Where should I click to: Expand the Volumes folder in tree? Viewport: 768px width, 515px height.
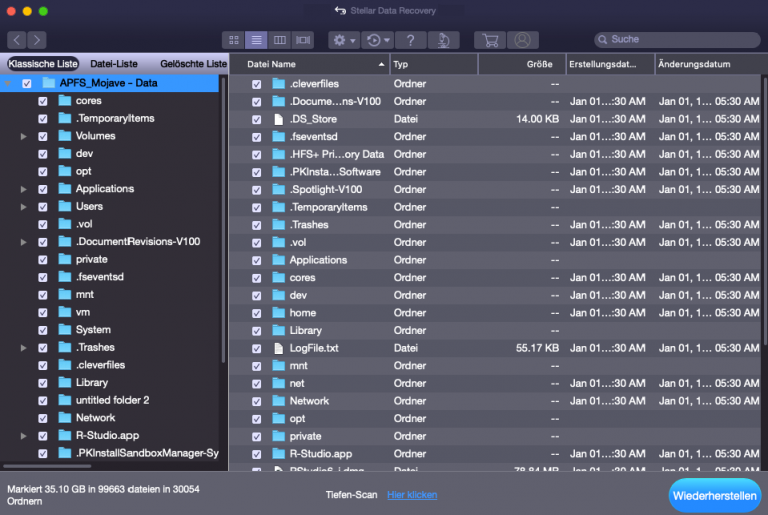coord(23,136)
